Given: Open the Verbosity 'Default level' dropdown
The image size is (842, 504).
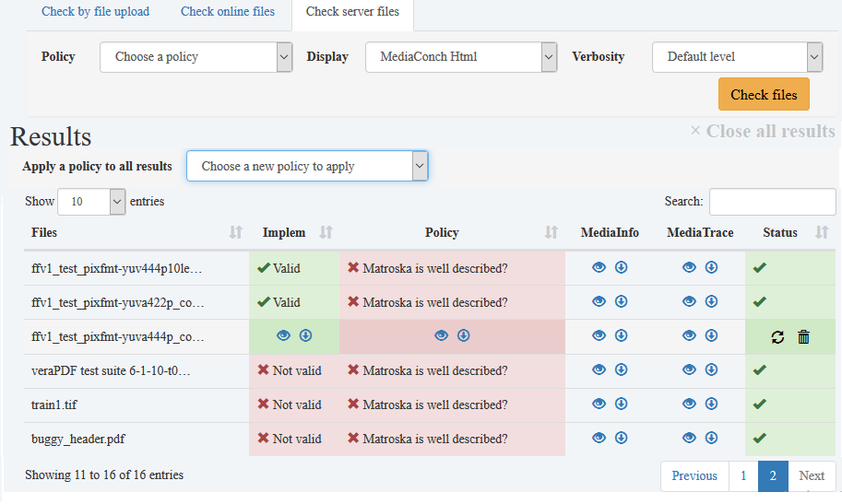Looking at the screenshot, I should tap(736, 57).
